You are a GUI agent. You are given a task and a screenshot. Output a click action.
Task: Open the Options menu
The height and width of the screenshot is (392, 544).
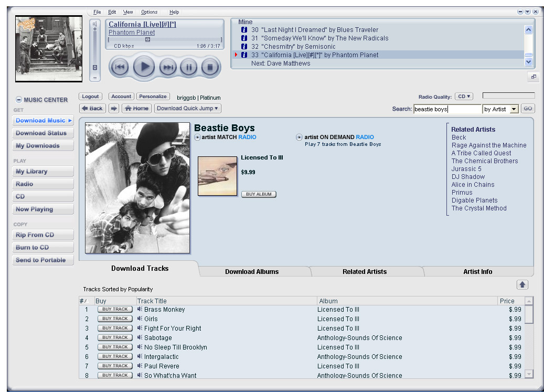pyautogui.click(x=149, y=12)
